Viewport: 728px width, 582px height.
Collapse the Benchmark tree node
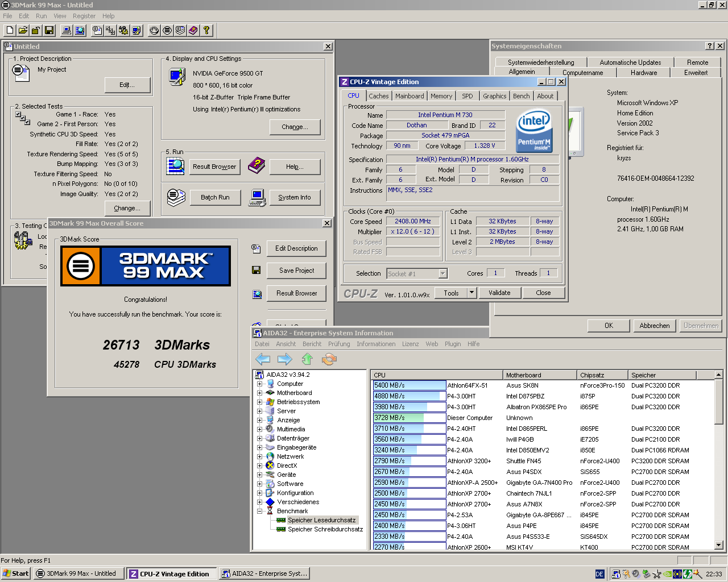pos(259,511)
